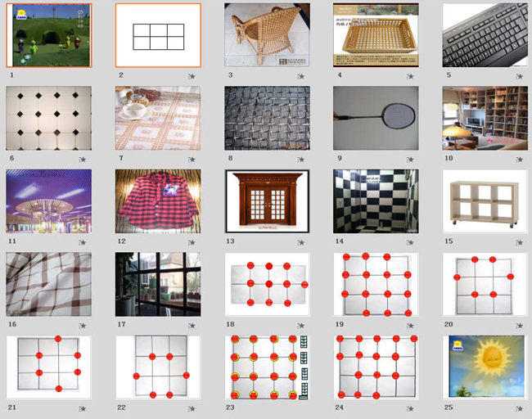Click the animation star icon under slide 5
This screenshot has height=419, width=532.
coord(520,76)
